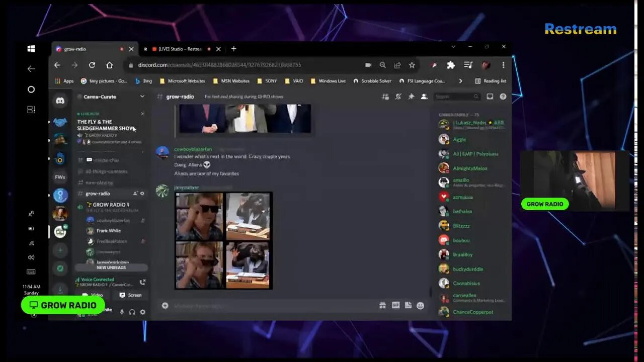Click Frank White in voice channel
This screenshot has height=362, width=644.
(x=109, y=231)
